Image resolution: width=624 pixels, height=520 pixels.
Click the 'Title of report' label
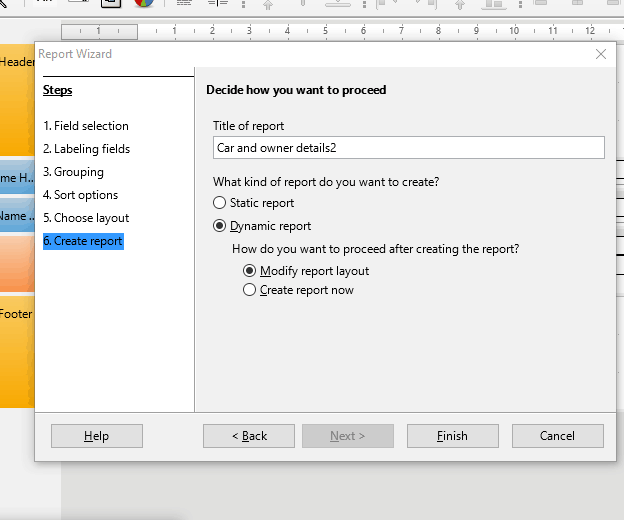click(248, 126)
